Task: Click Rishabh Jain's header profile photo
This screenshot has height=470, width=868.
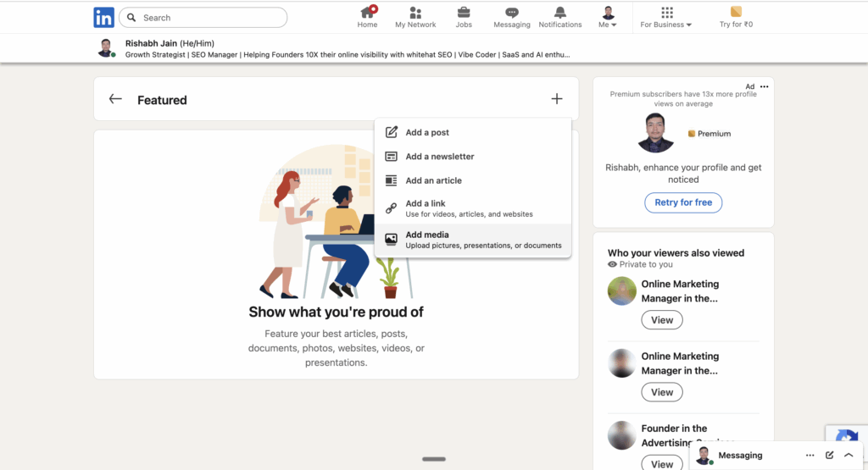Action: [106, 48]
